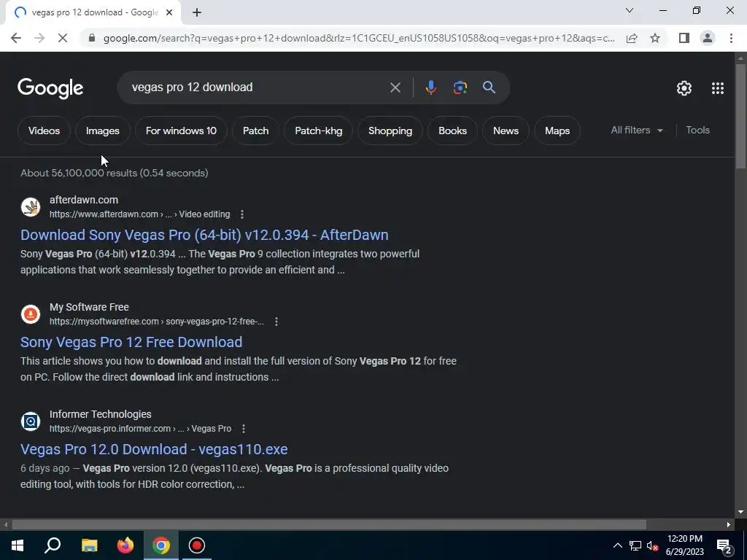Open Windows taskbar search
Image resolution: width=747 pixels, height=560 pixels.
53,545
